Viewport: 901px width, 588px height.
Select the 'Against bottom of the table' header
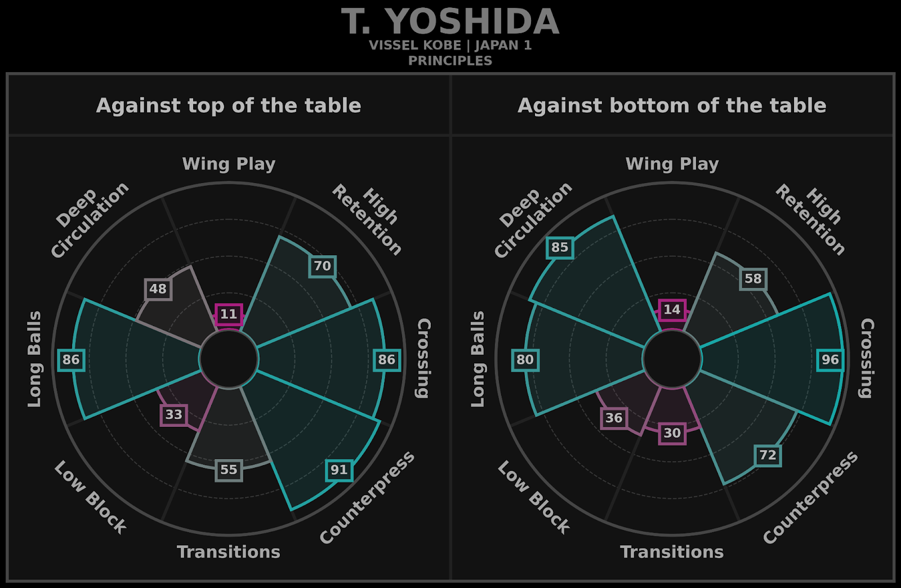[x=672, y=105]
